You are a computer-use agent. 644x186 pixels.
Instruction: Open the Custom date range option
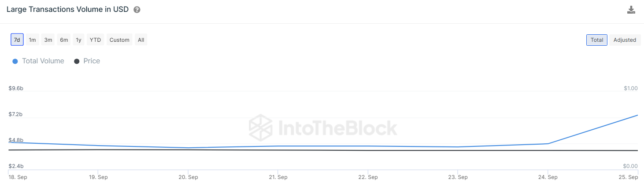pos(119,40)
